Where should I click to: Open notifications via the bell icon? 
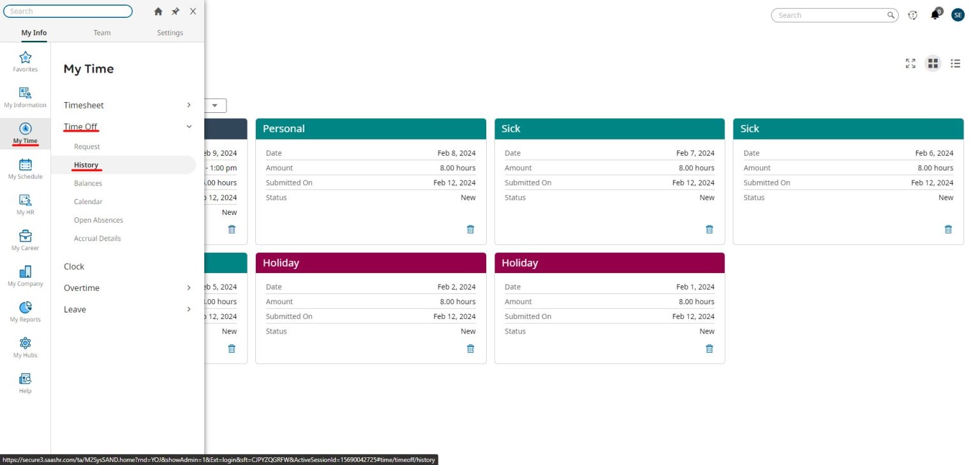click(x=935, y=14)
